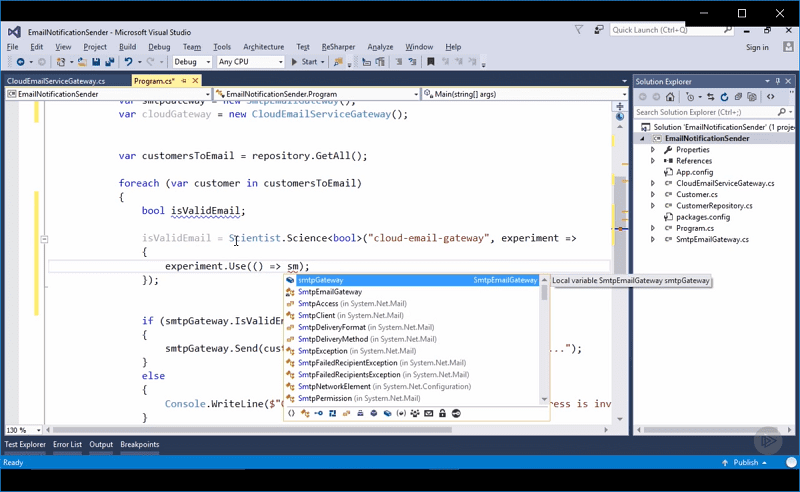Image resolution: width=800 pixels, height=492 pixels.
Task: Click the View Code icon in Solution Explorer
Action: point(770,96)
